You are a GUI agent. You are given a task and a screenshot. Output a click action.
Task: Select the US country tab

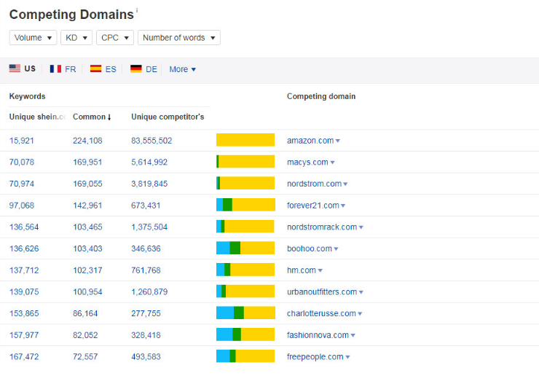pyautogui.click(x=23, y=68)
